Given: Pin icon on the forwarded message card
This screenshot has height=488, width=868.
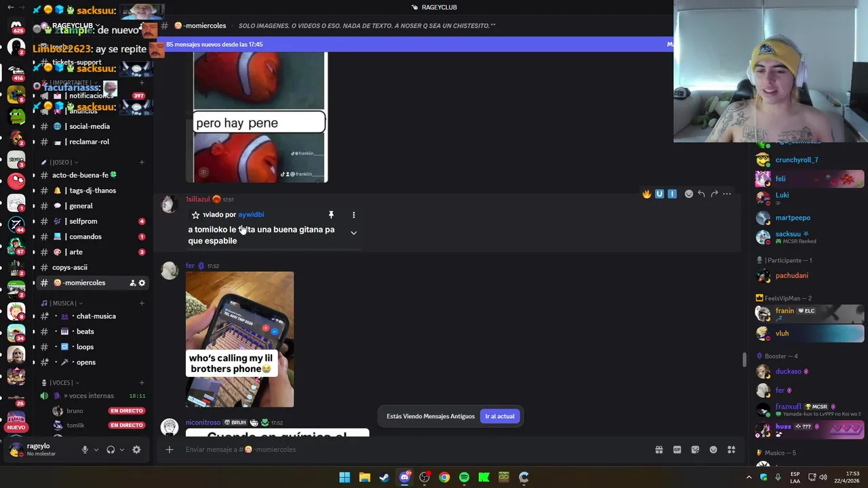Looking at the screenshot, I should coord(331,215).
